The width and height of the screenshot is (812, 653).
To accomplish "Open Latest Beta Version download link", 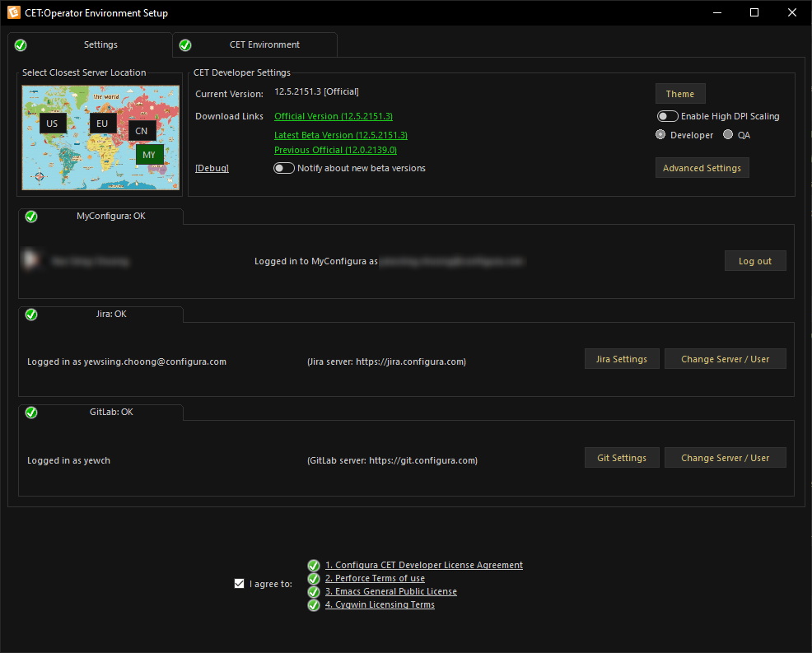I will pos(341,135).
